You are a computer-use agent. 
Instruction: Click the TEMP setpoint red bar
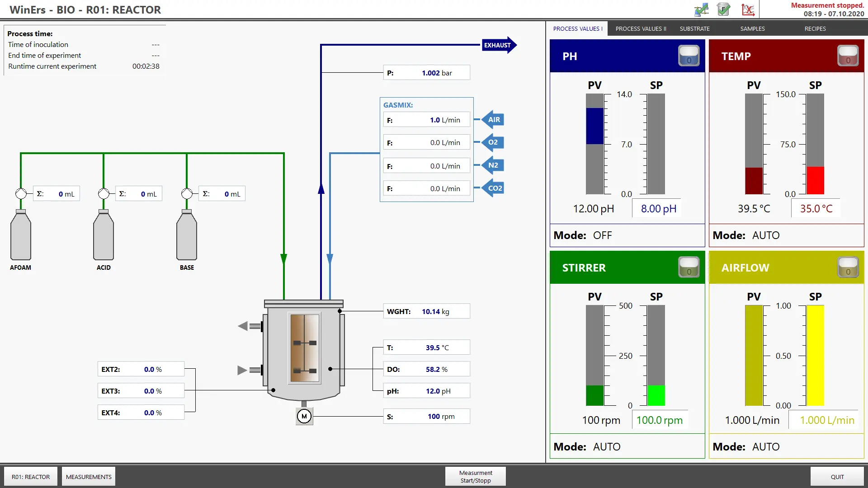(x=815, y=180)
